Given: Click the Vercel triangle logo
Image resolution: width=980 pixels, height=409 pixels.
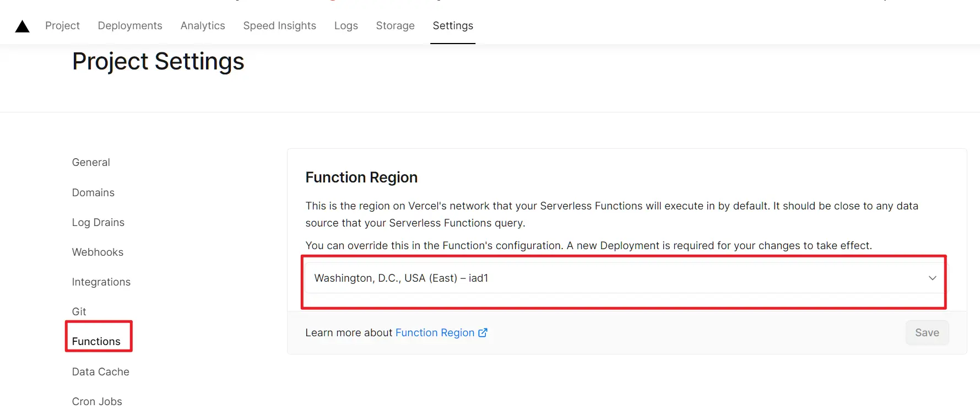Looking at the screenshot, I should 22,26.
